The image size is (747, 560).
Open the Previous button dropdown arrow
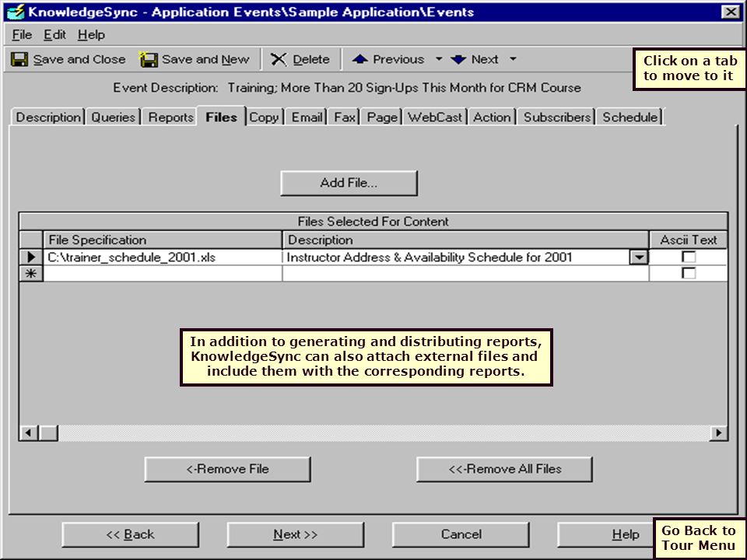(x=439, y=59)
